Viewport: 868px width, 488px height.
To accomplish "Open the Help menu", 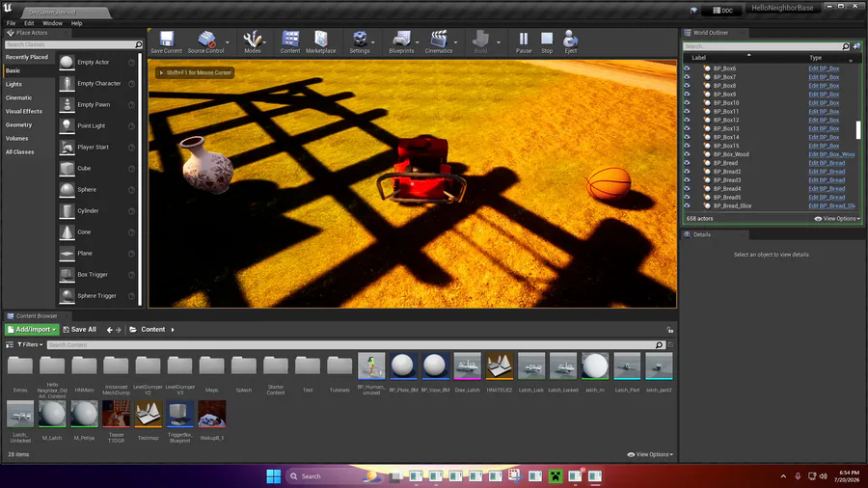I will (x=76, y=23).
